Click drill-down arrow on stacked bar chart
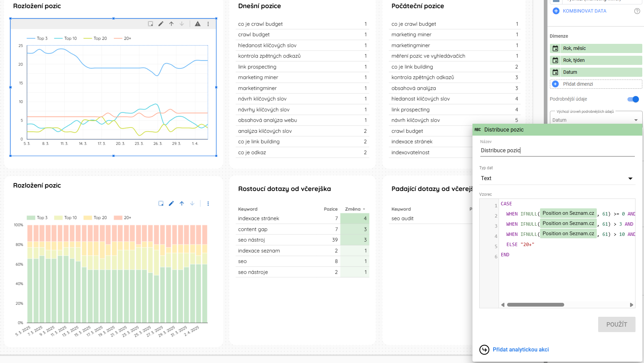This screenshot has width=644, height=363. (x=192, y=203)
